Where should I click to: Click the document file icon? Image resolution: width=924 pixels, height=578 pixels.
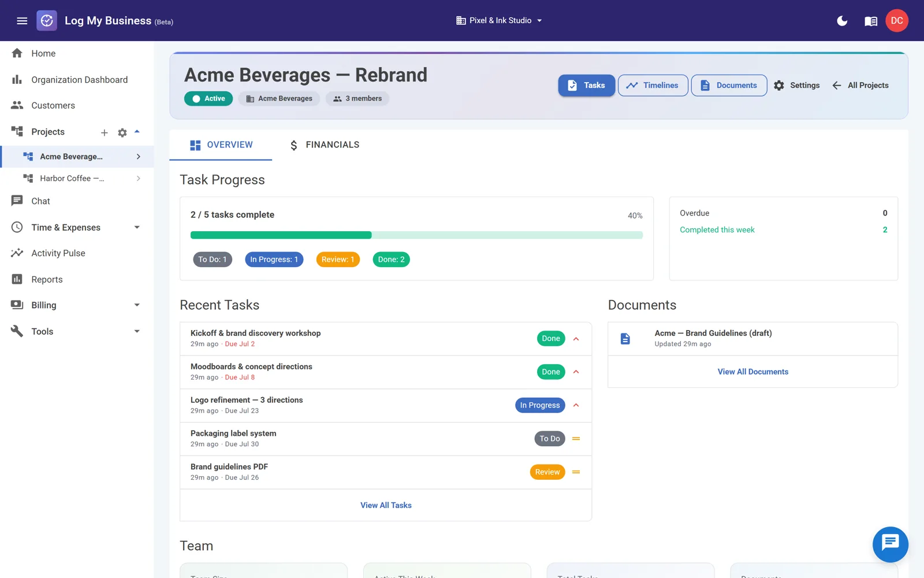point(625,339)
